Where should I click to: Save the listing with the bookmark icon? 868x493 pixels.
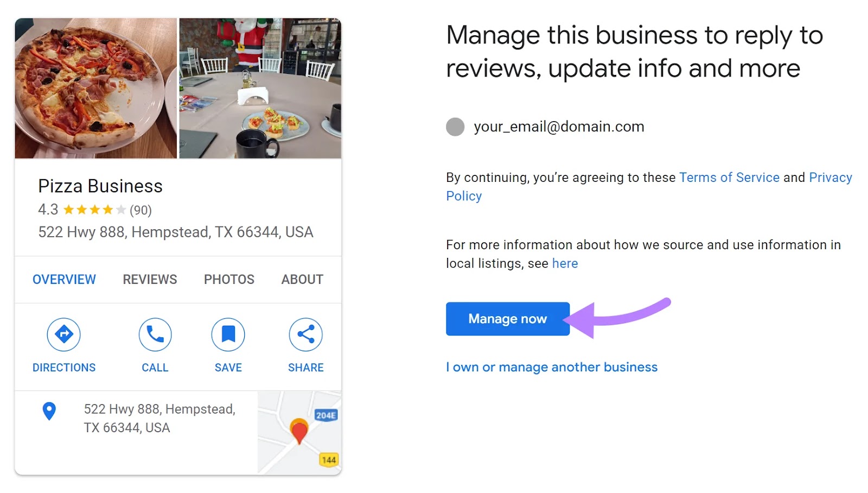pyautogui.click(x=228, y=334)
